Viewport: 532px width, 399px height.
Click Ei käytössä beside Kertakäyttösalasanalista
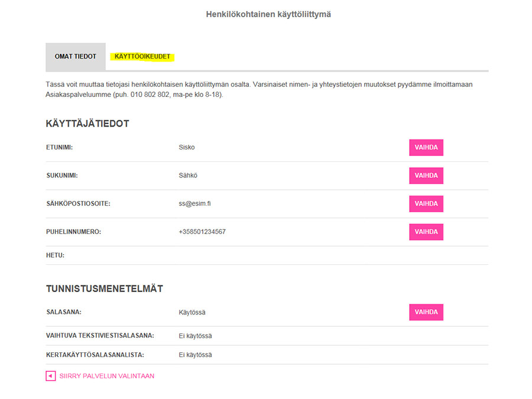pos(196,355)
